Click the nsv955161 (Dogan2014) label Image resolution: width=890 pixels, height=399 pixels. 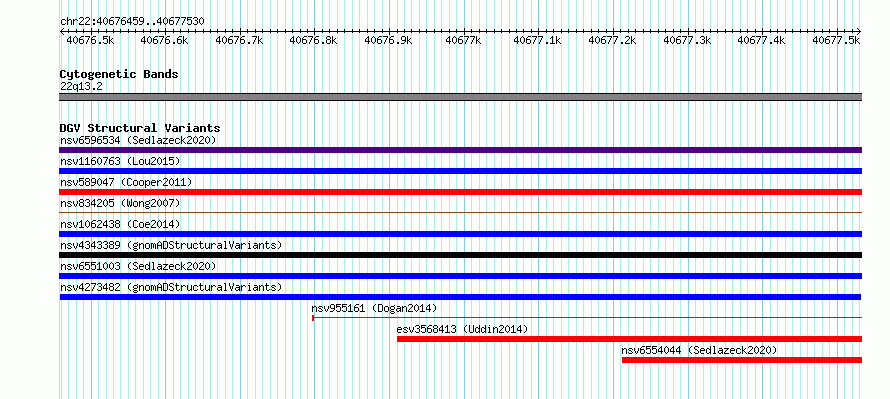[x=374, y=308]
